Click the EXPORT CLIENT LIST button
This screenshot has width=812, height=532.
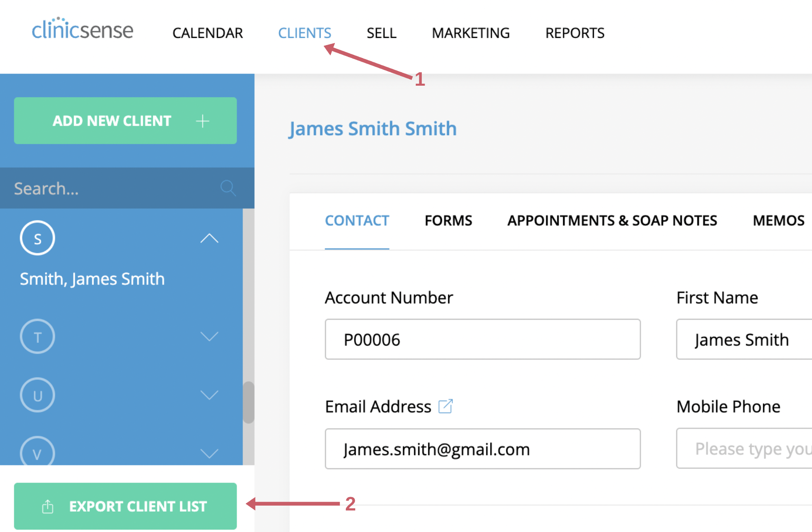125,506
